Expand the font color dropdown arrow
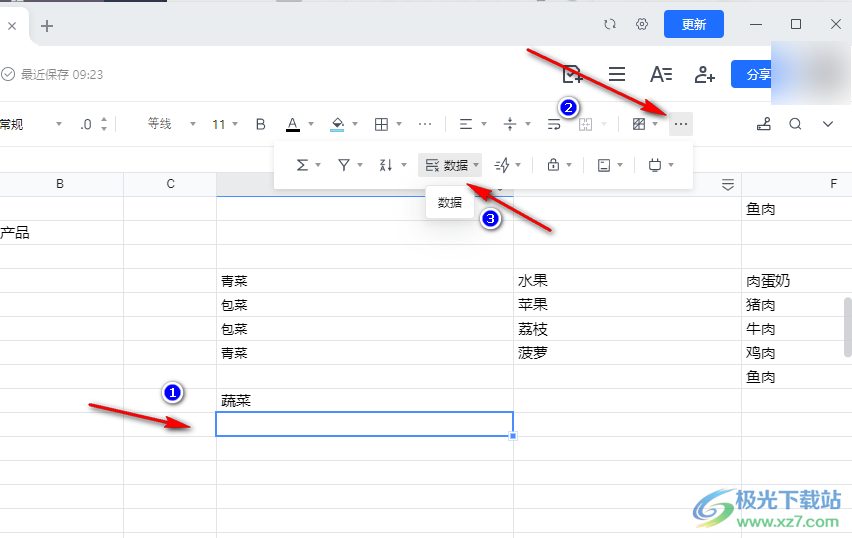The image size is (852, 538). (311, 124)
